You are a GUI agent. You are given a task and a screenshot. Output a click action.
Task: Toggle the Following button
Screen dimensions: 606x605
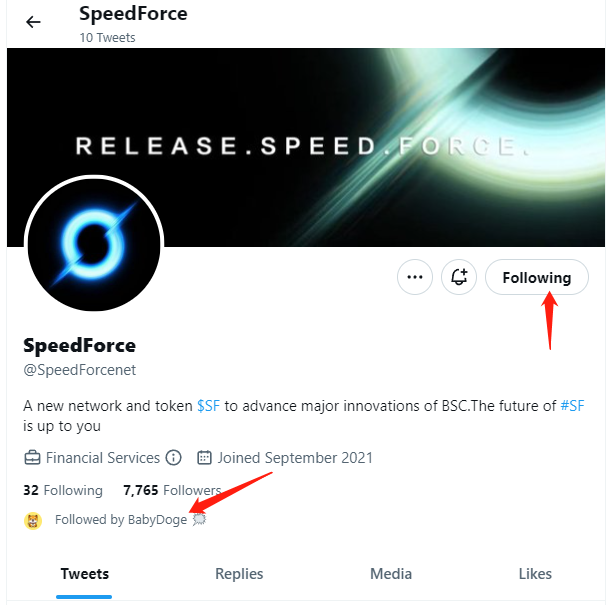coord(536,277)
